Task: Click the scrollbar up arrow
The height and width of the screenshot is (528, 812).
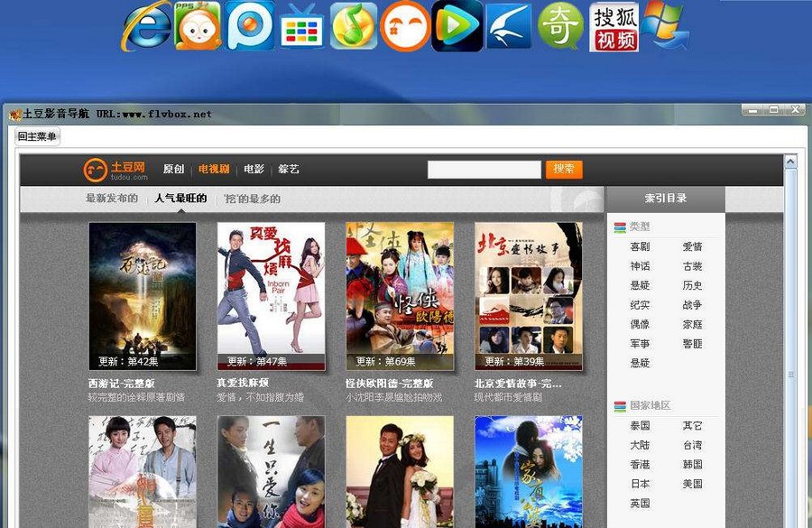Action: click(x=790, y=162)
